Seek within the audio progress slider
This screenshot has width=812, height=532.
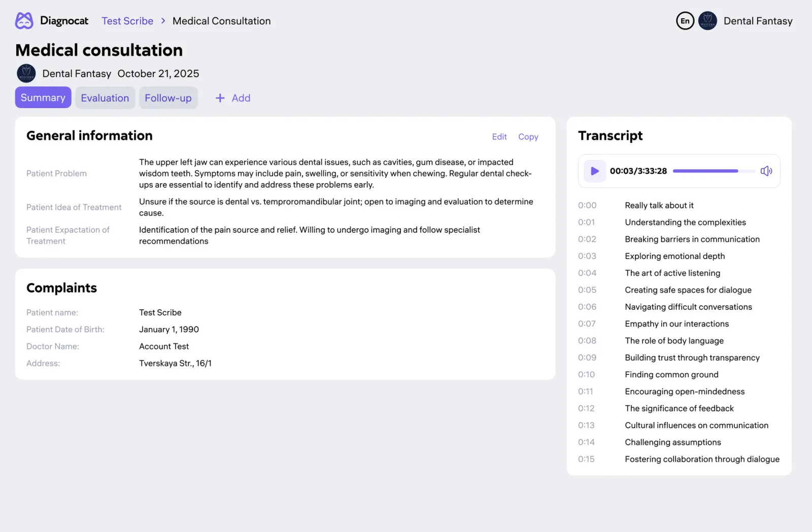pyautogui.click(x=714, y=171)
